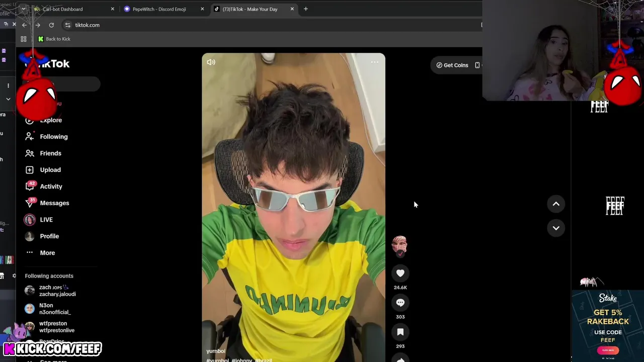Mute the TikTok video sound
Screen dimensions: 644x362
[211, 62]
